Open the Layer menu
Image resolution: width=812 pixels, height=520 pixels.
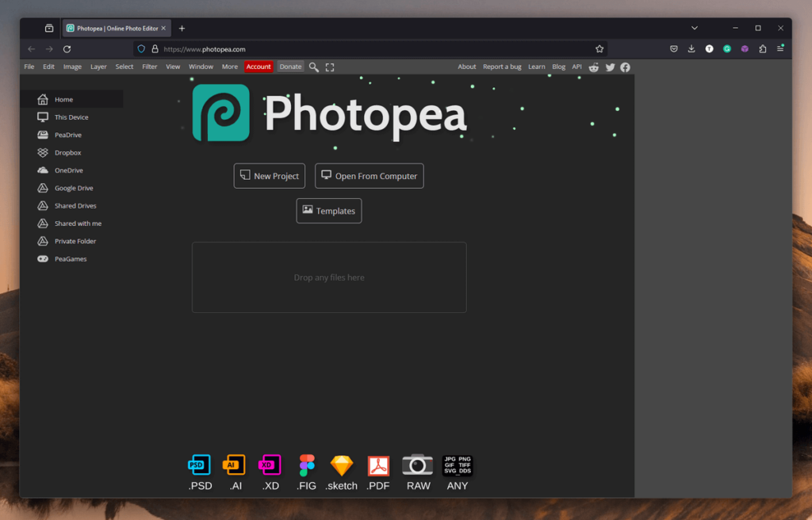point(98,67)
